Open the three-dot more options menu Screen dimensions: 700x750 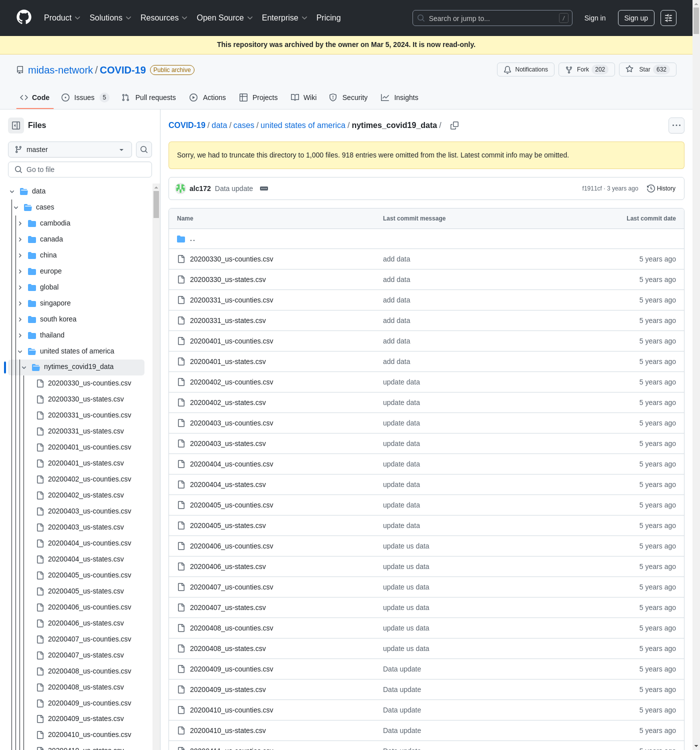[x=676, y=125]
